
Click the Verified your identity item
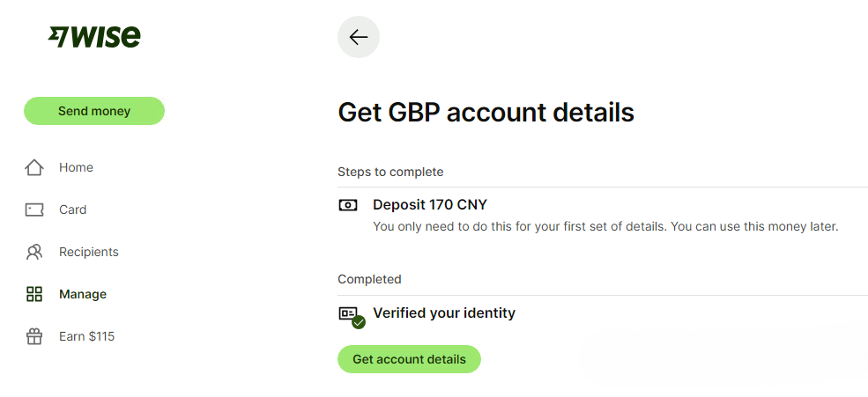tap(444, 312)
